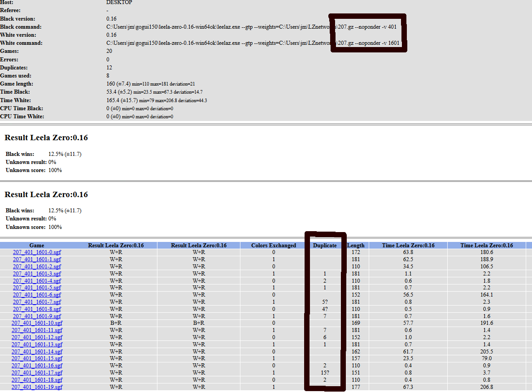Select the 207_401_1601-5.sgf link
This screenshot has width=532, height=392.
(37, 288)
